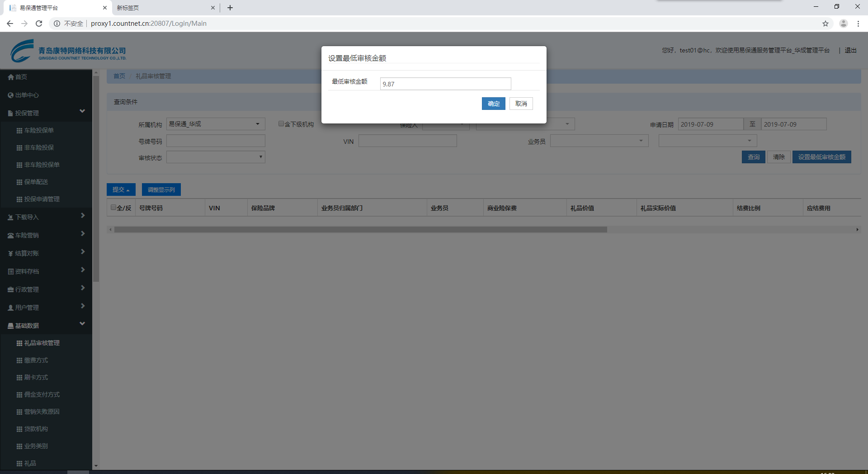Open a new tab with plus button
The width and height of the screenshot is (868, 474).
(x=230, y=8)
